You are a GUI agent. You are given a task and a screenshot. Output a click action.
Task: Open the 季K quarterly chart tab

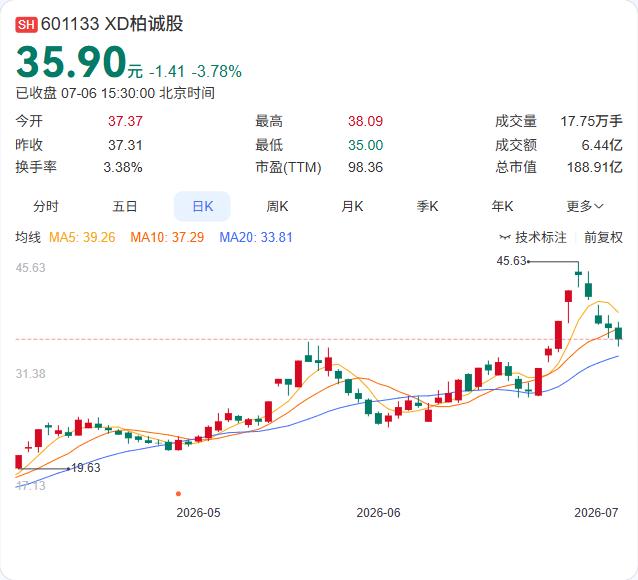[x=427, y=206]
